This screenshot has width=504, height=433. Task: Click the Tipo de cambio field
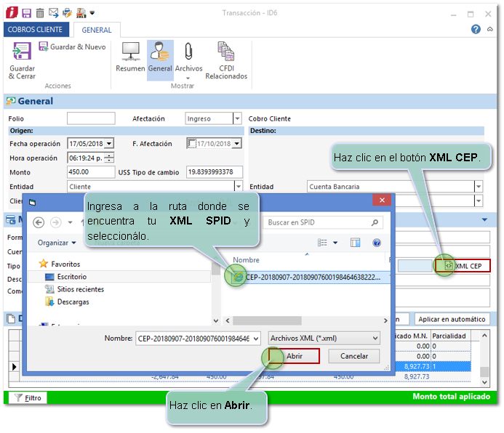click(215, 171)
